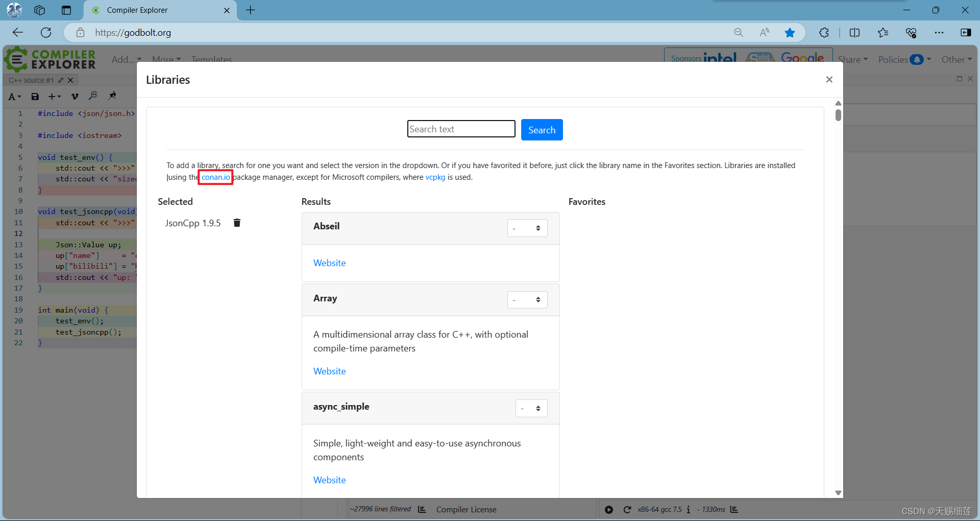Close the Libraries dialog
980x521 pixels.
829,80
